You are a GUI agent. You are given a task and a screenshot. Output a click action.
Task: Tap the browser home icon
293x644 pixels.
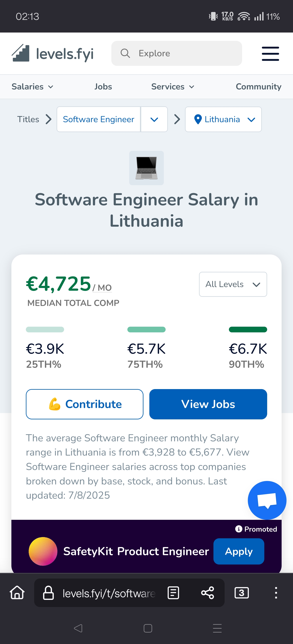click(x=17, y=593)
